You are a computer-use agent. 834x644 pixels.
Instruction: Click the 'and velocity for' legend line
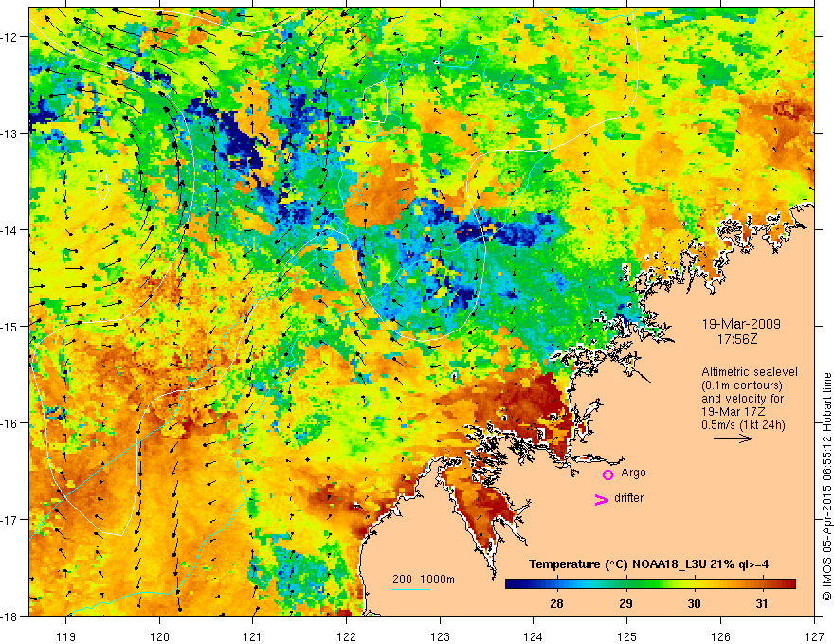[x=742, y=399]
